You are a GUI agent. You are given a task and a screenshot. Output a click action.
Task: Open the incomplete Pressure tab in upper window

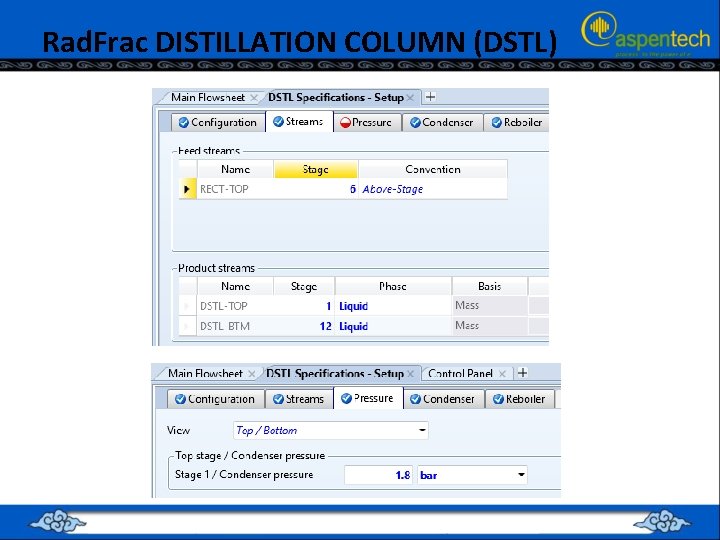[367, 123]
